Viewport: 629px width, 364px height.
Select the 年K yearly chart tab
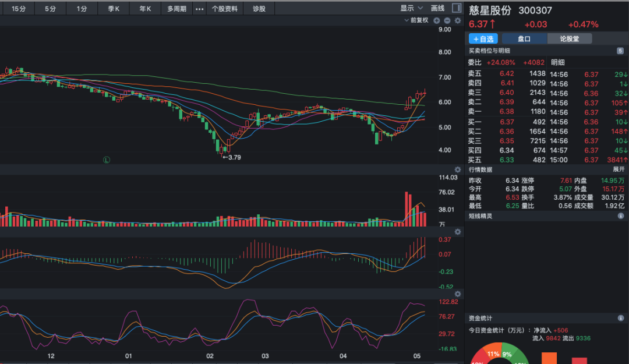coord(145,8)
